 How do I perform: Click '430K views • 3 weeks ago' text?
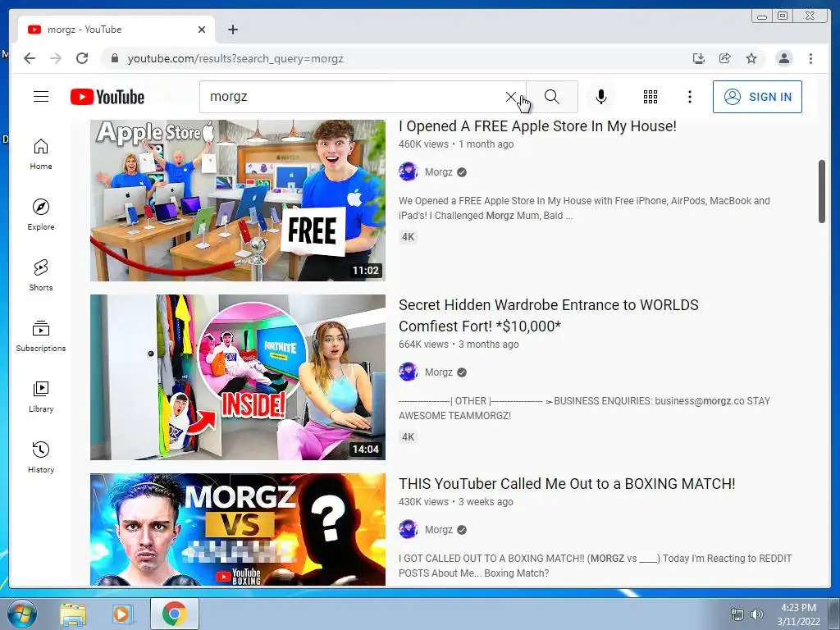tap(456, 502)
